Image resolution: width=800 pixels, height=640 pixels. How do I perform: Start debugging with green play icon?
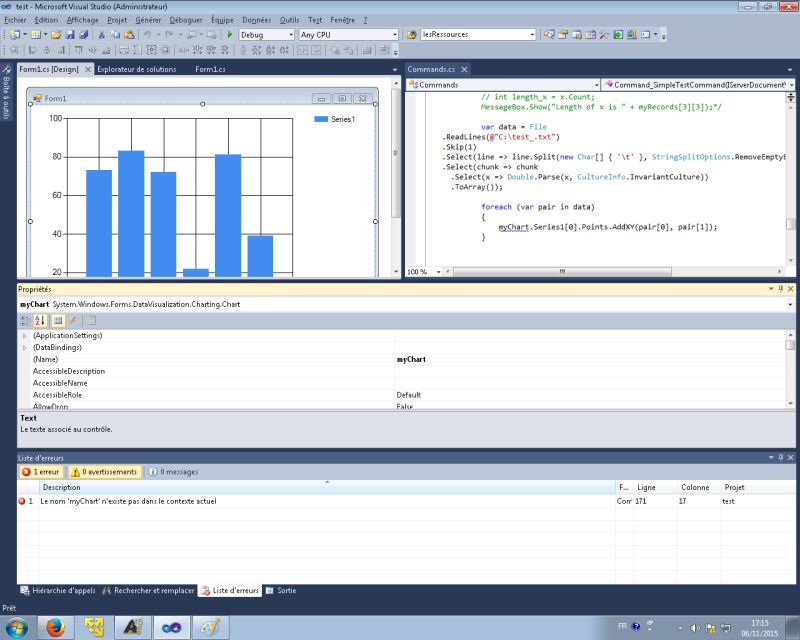230,34
